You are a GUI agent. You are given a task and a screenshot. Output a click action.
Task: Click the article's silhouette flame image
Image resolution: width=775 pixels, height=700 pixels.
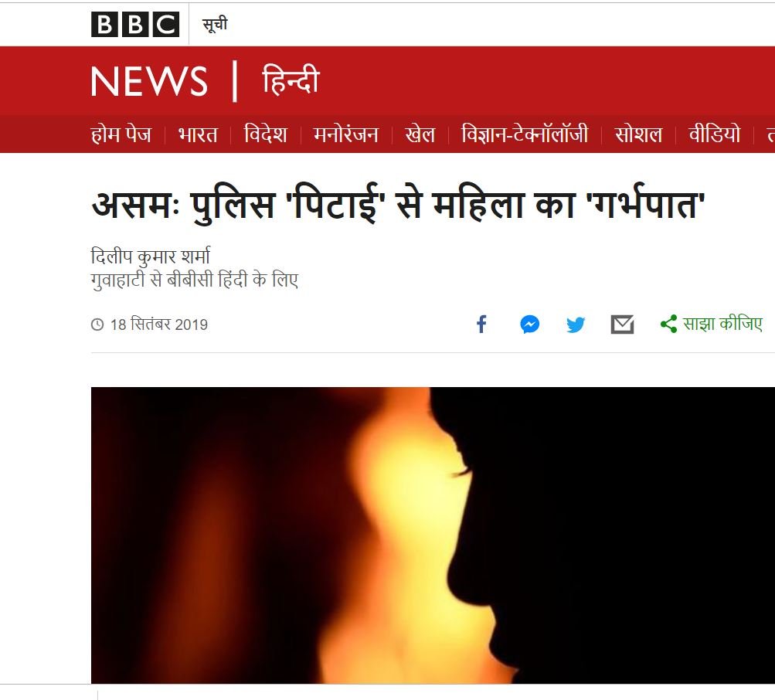[433, 535]
